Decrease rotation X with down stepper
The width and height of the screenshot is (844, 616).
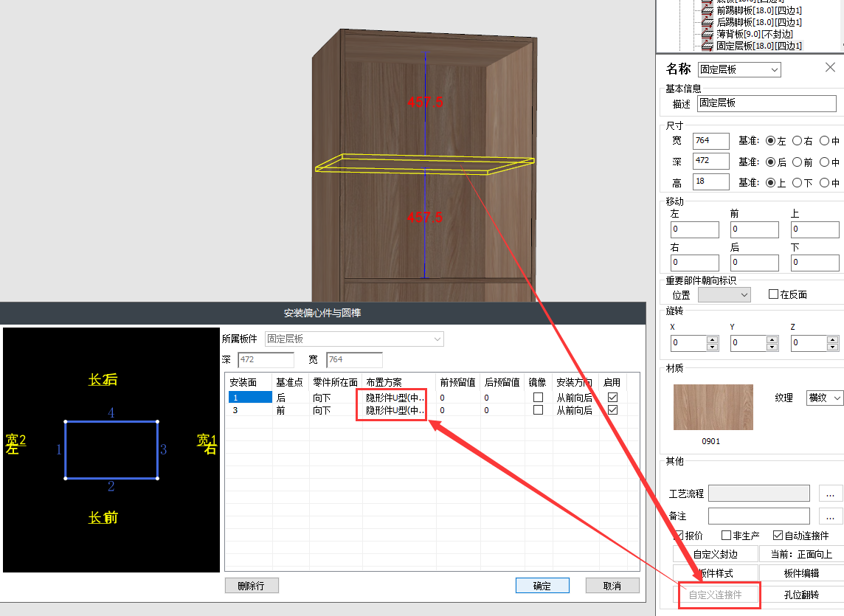pyautogui.click(x=713, y=347)
